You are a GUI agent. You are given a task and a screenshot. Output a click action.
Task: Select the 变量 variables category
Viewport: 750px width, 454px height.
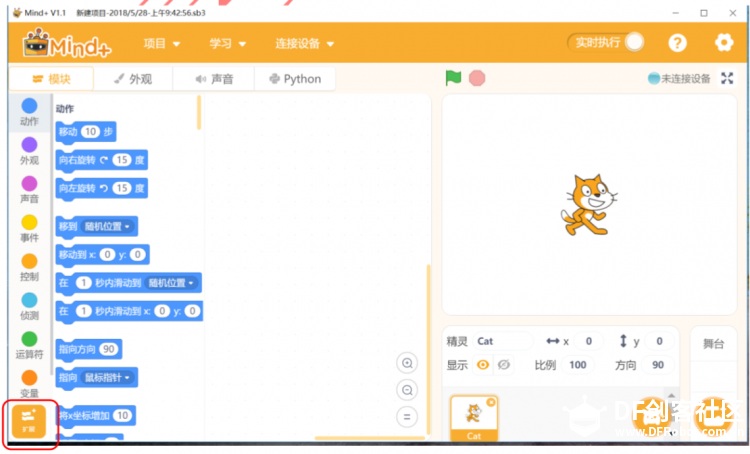[29, 384]
